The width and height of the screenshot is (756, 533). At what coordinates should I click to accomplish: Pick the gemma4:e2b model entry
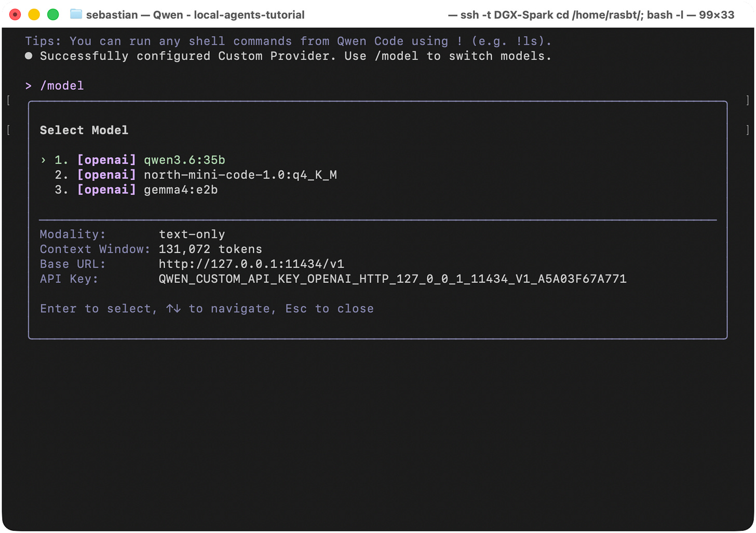(x=136, y=190)
